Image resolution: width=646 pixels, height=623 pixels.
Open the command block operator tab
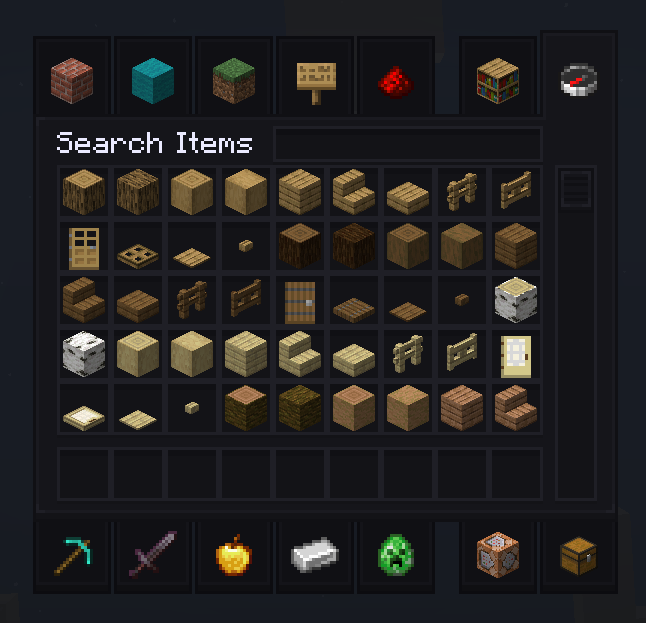tap(498, 557)
